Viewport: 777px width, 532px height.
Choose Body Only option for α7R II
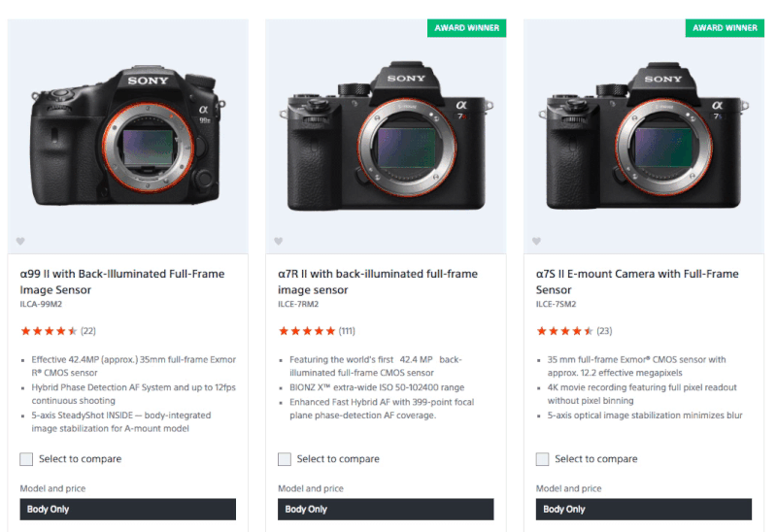point(386,509)
